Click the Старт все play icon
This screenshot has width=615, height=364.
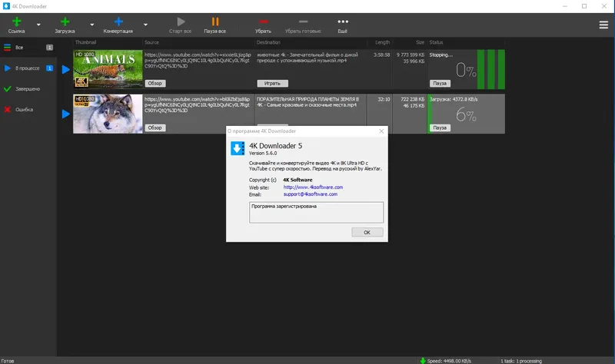tap(181, 22)
